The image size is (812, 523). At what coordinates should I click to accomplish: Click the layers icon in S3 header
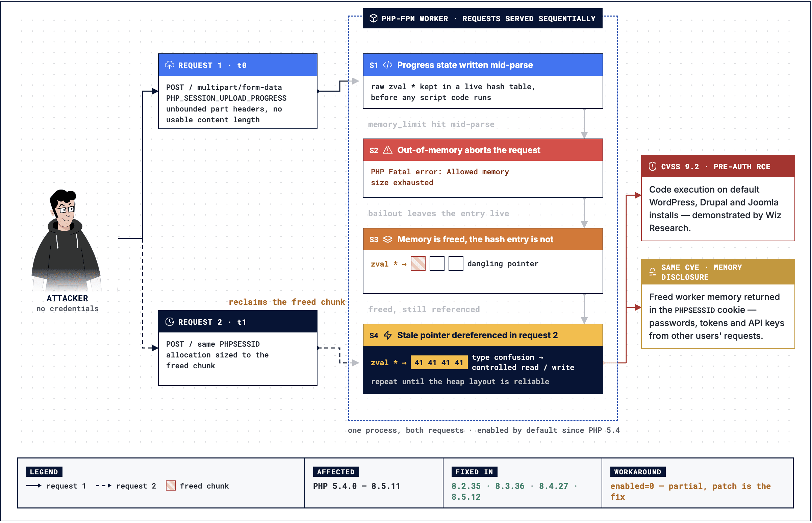tap(388, 240)
